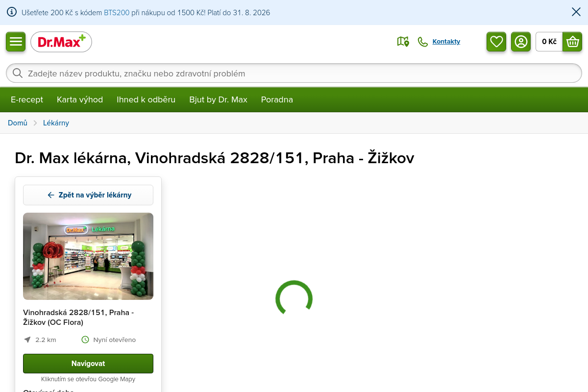Open the E-recept menu item
The height and width of the screenshot is (392, 588).
click(x=27, y=99)
